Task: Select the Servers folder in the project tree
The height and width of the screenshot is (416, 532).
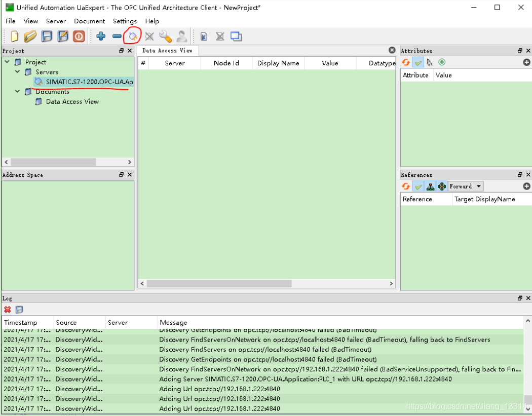Action: (x=47, y=72)
